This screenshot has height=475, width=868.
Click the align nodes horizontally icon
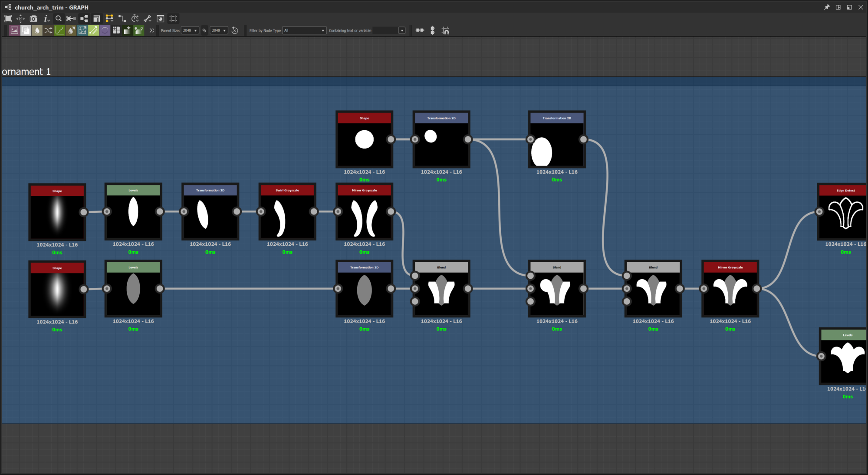coord(420,30)
